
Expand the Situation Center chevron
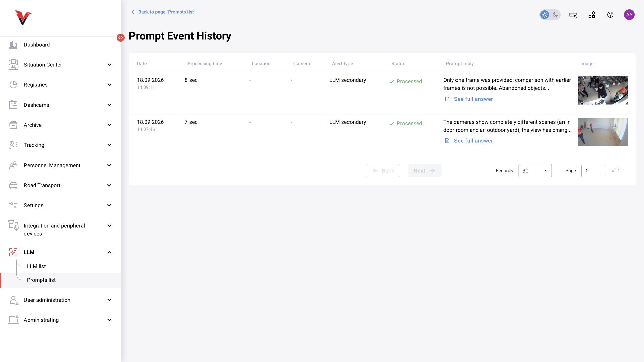pos(109,65)
